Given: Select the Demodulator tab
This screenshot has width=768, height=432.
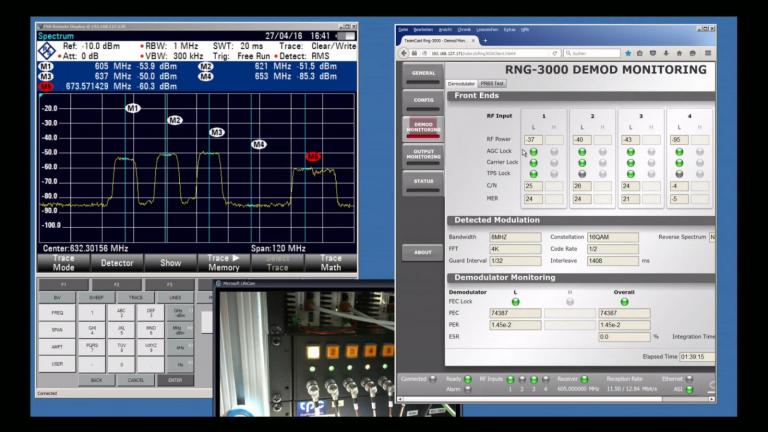Looking at the screenshot, I should point(461,84).
